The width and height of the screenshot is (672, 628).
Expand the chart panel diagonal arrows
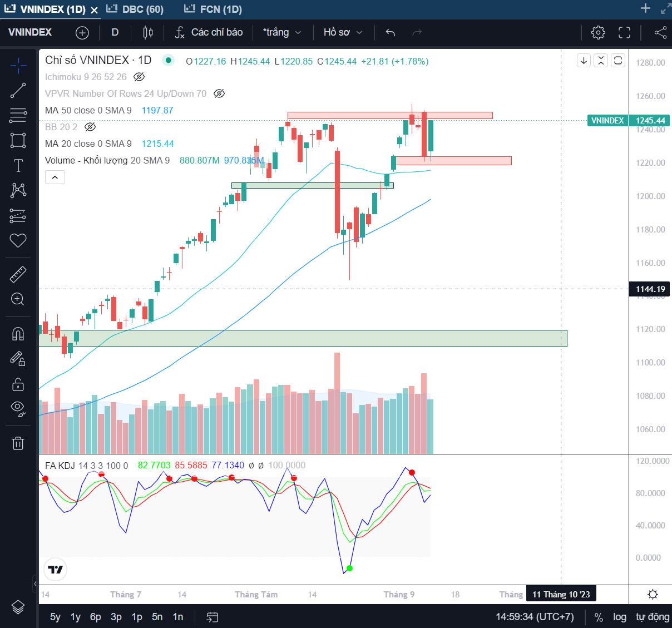tap(665, 8)
